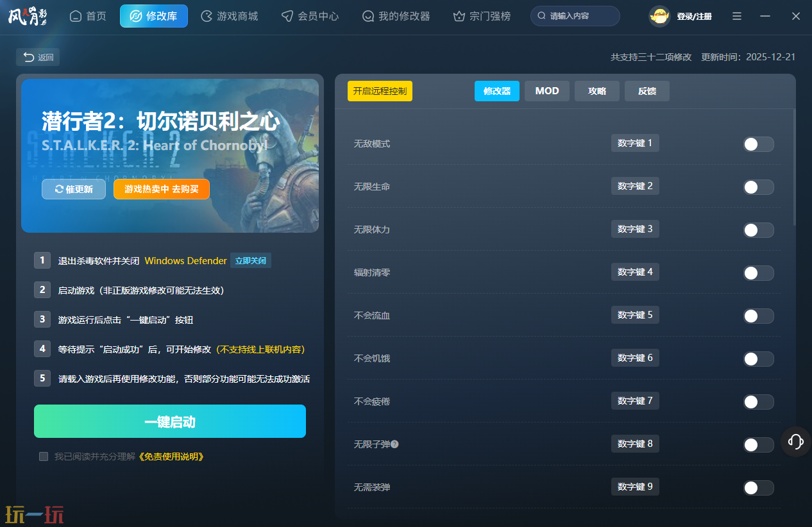Click 游戏热卖中 去购买 button
The height and width of the screenshot is (527, 812).
(x=162, y=189)
